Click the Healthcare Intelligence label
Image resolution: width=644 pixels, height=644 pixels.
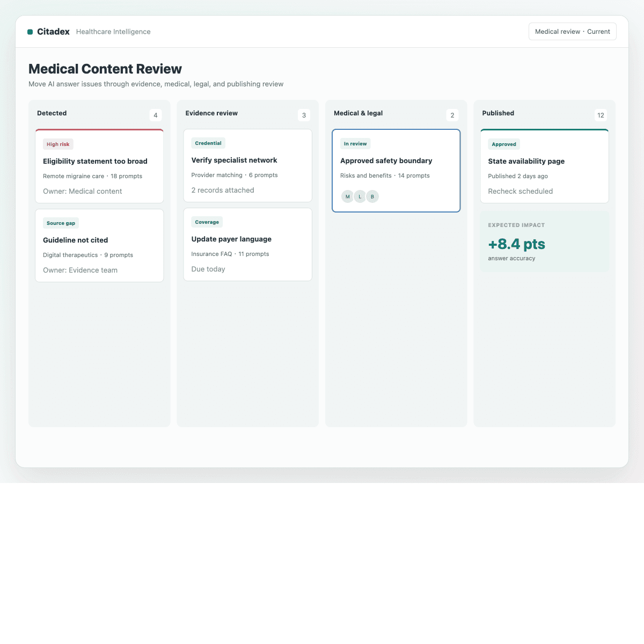point(113,32)
